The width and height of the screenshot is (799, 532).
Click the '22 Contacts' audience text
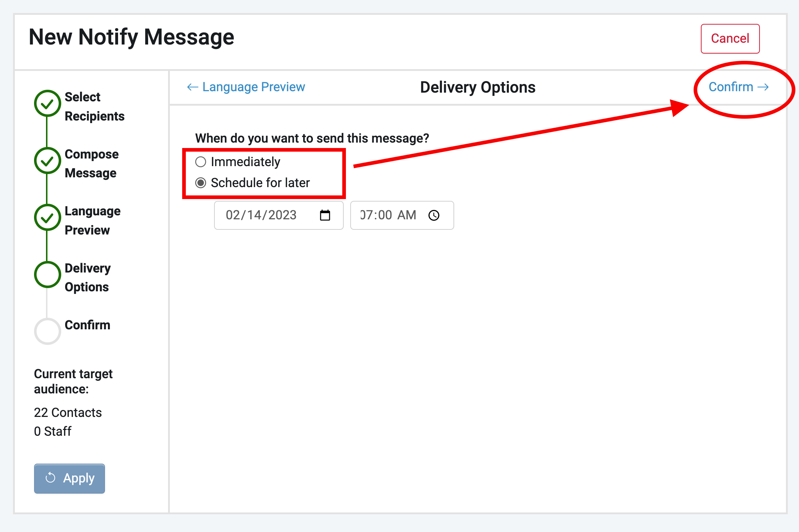point(68,413)
